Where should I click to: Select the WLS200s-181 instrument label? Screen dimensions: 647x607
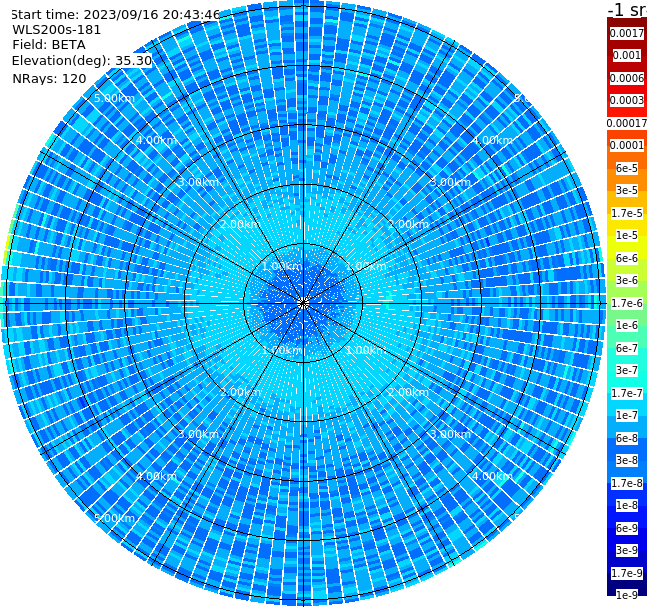57,30
